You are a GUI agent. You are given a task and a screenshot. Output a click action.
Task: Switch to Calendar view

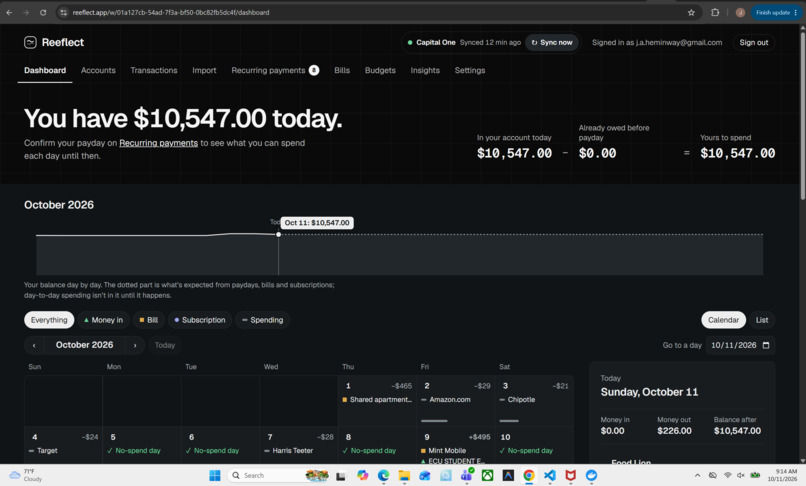click(723, 320)
